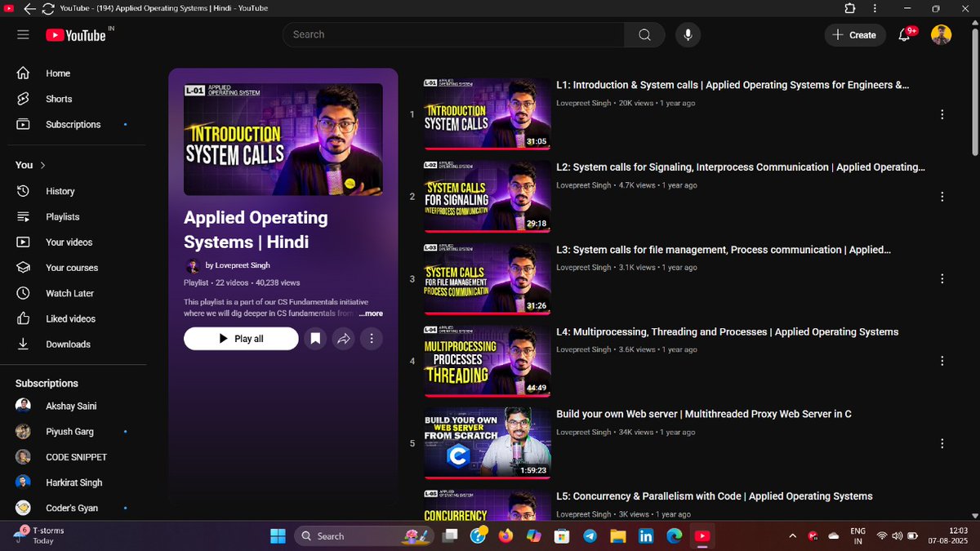Screen dimensions: 980x551
Task: Open Telegram from the taskbar
Action: [x=590, y=536]
